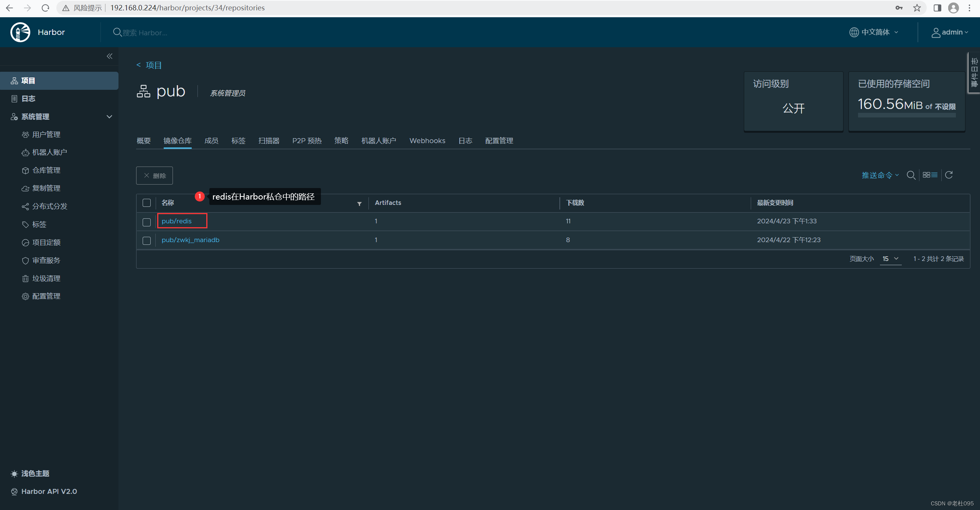980x510 pixels.
Task: Open the right-edge vertical event log tab
Action: click(x=974, y=73)
